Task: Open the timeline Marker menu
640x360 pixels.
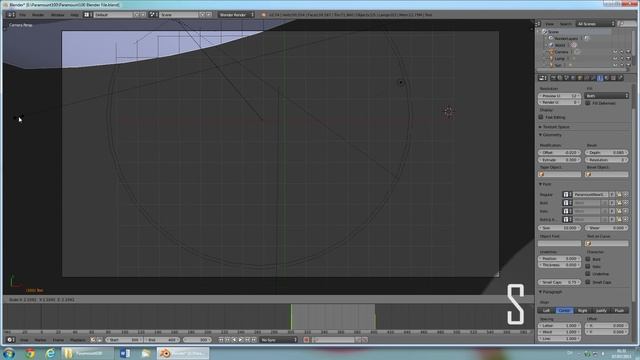Action: [40, 340]
